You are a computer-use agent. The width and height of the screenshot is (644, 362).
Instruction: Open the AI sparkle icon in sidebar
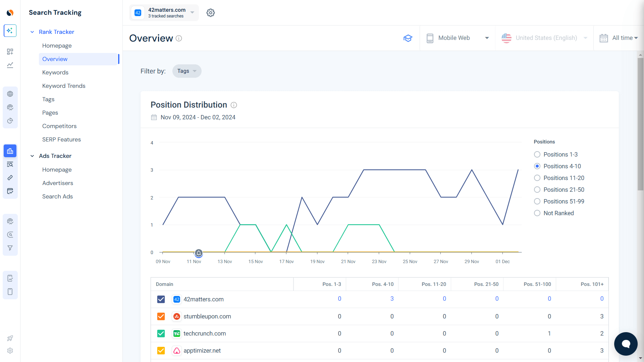(10, 31)
